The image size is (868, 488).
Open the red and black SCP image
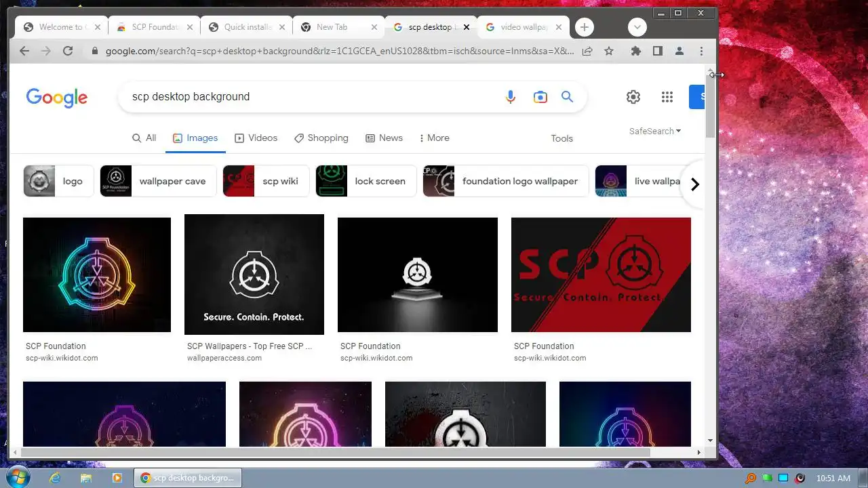point(601,274)
